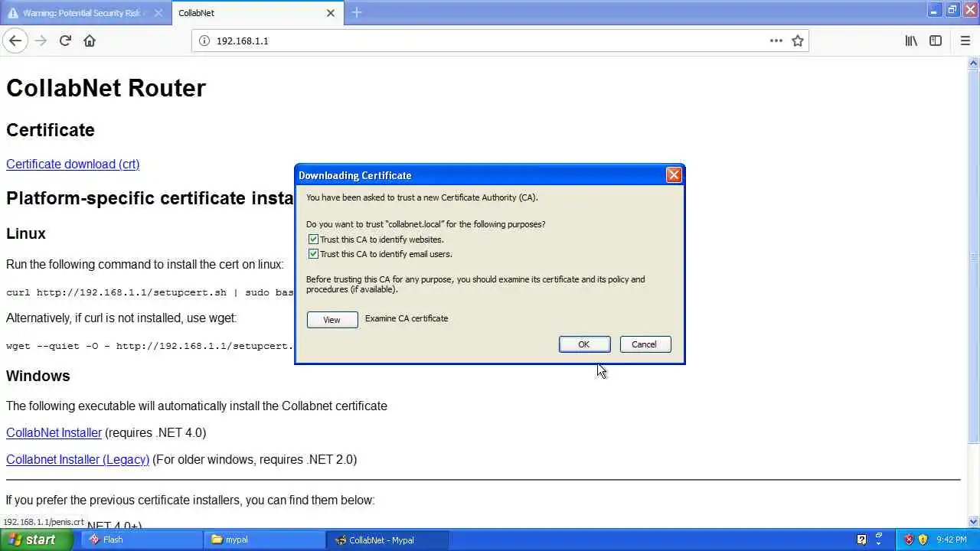Click the wget --quiet command text

[x=150, y=346]
